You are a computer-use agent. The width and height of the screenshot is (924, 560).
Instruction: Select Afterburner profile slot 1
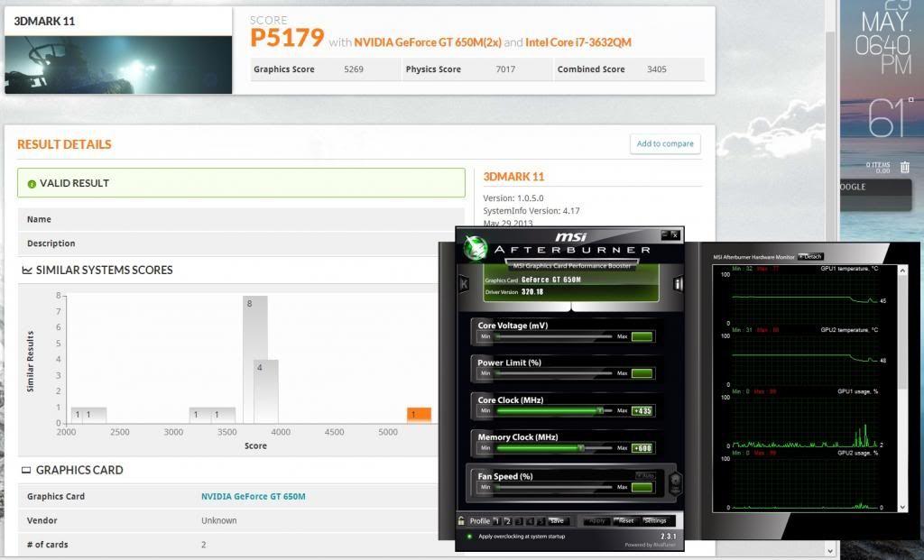click(x=497, y=521)
